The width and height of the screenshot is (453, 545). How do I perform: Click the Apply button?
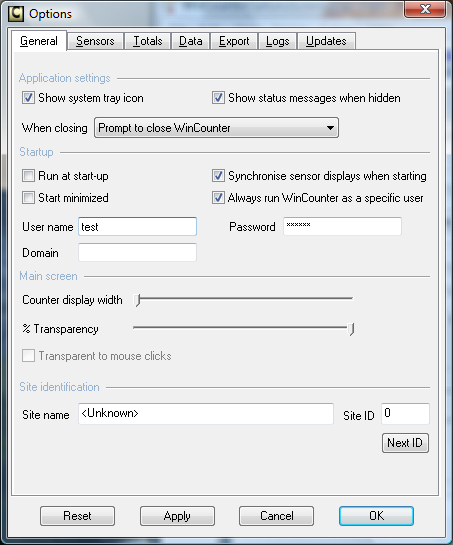[x=177, y=516]
